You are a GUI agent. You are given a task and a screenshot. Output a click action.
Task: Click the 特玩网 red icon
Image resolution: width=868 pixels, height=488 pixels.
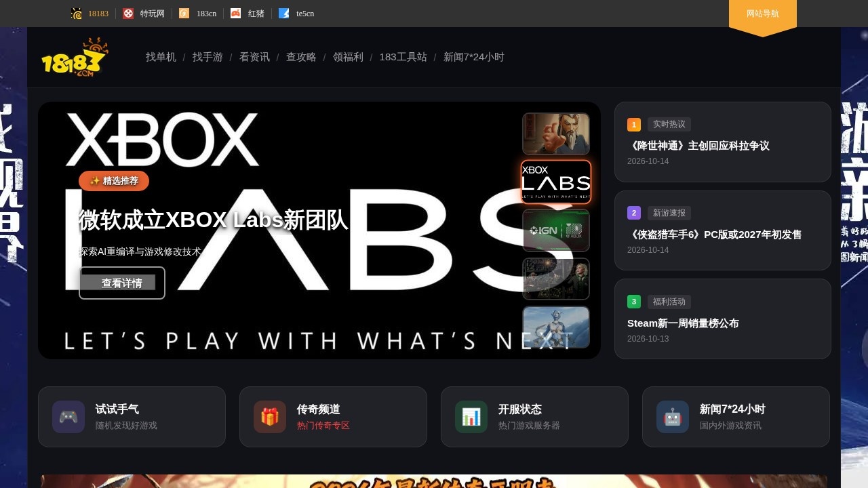pos(128,14)
